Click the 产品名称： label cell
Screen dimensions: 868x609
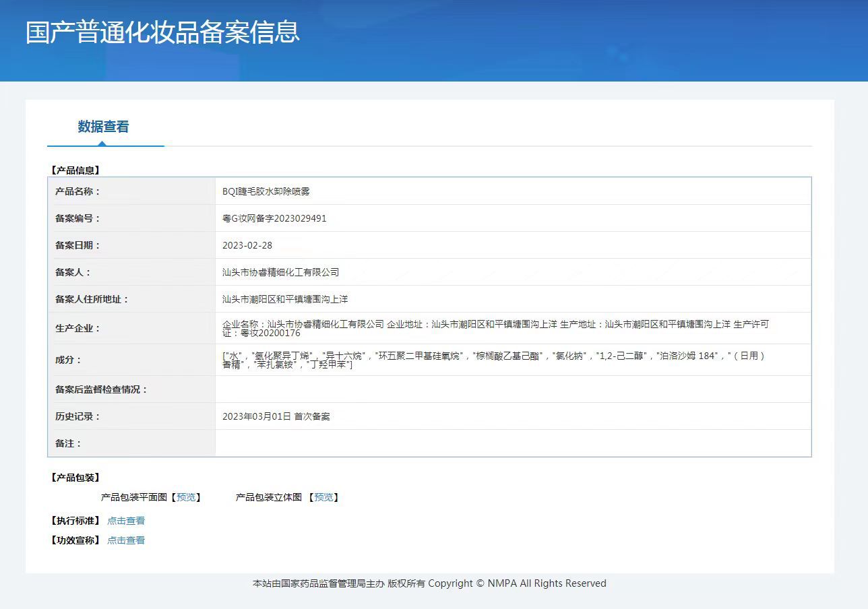(131, 191)
